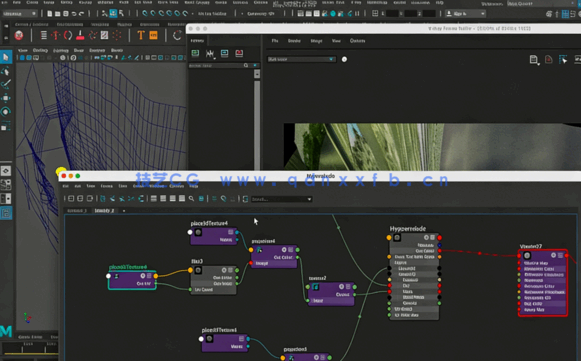Select the file3 node swatch in graph

pos(198,270)
